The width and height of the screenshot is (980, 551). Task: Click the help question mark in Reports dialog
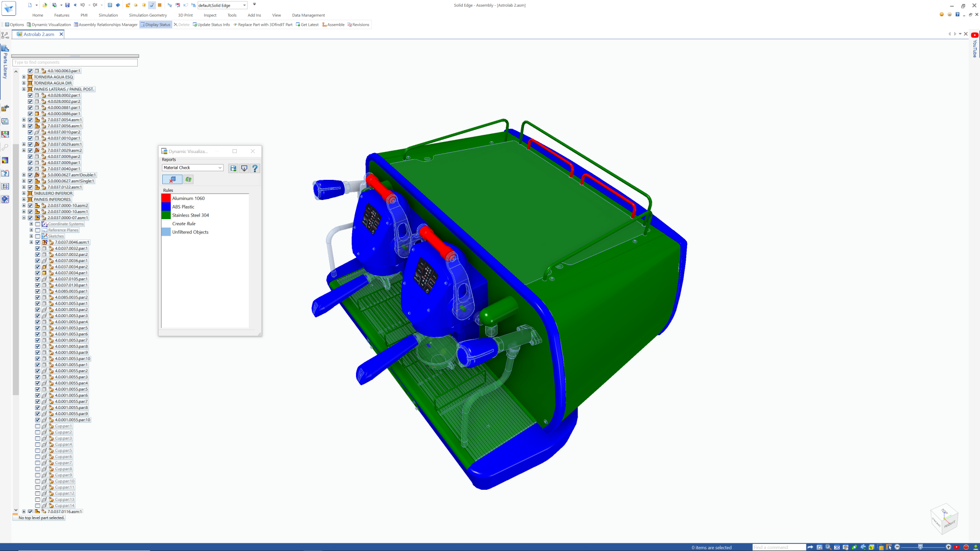[x=255, y=168]
